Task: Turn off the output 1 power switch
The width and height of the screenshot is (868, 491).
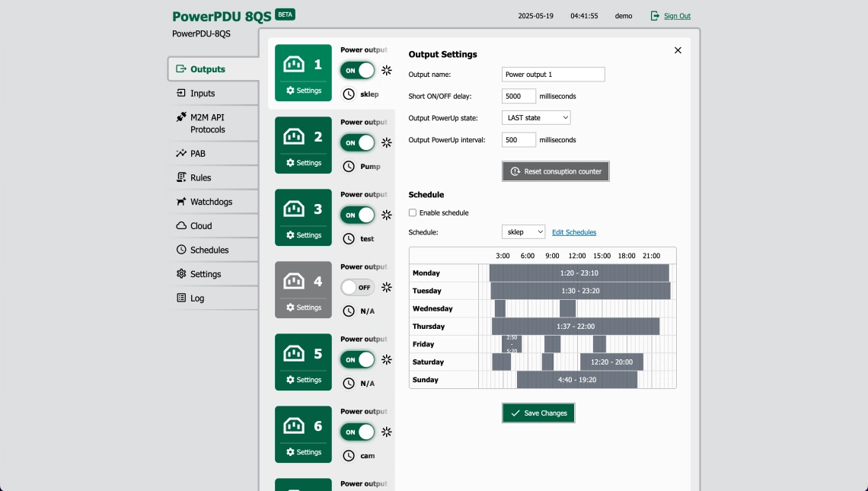Action: [x=357, y=71]
